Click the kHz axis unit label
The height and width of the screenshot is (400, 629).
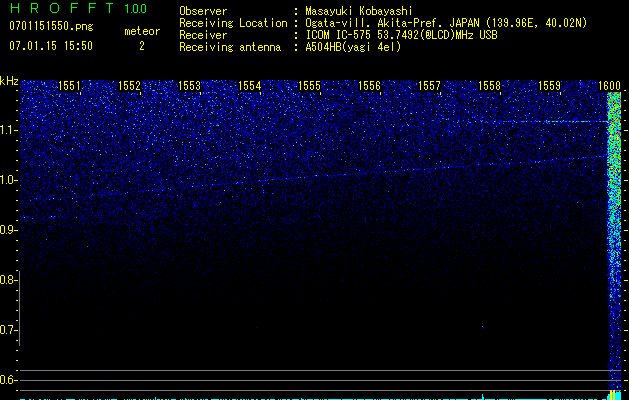click(9, 81)
